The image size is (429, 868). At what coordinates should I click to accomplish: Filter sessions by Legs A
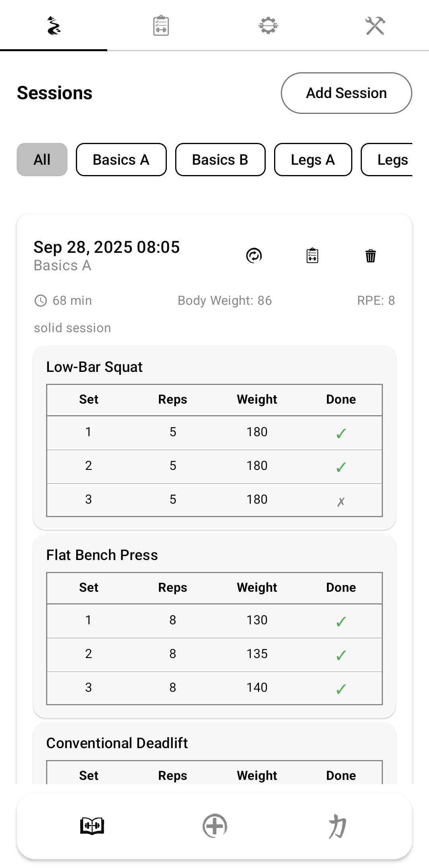(x=313, y=160)
